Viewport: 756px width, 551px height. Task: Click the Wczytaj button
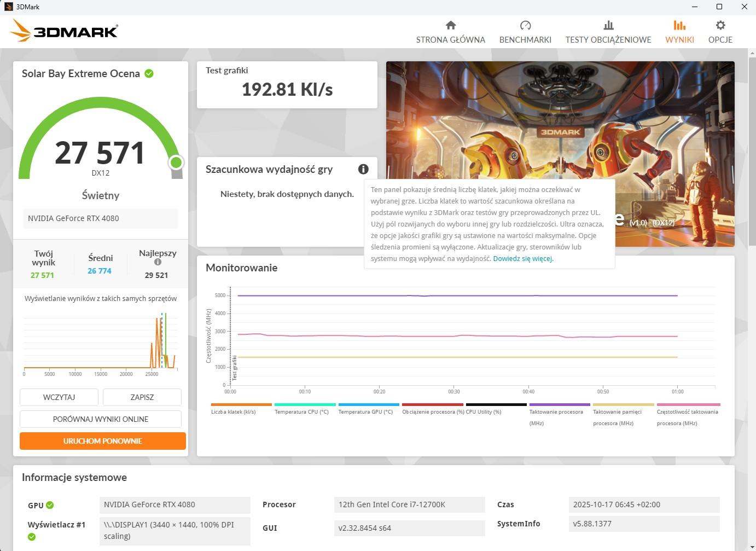point(59,397)
